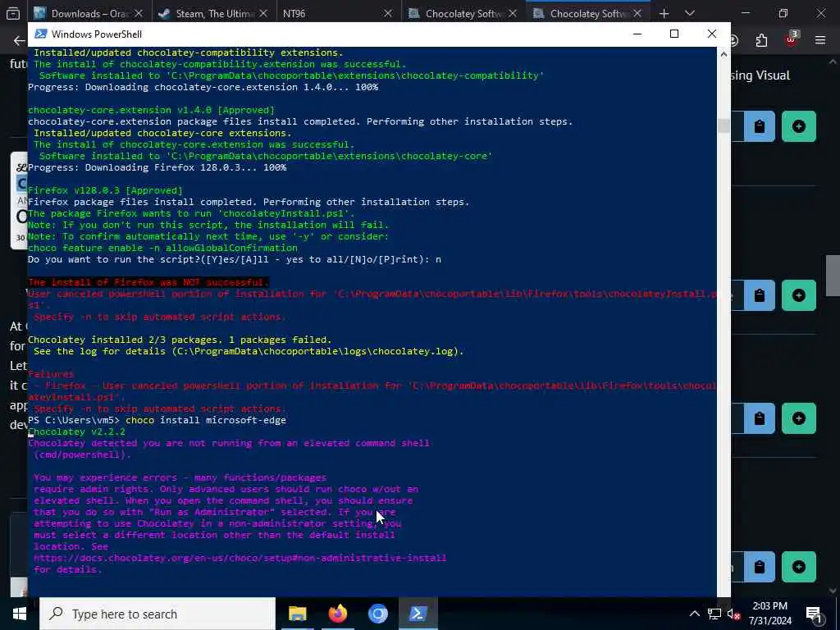Open clock showing 2:03 PM 7/31/2024
The height and width of the screenshot is (630, 840).
(769, 614)
